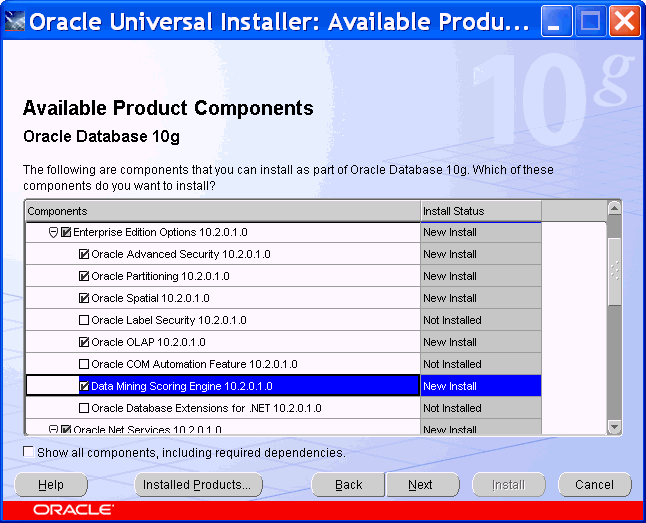Tick Show all components including required dependencies
The width and height of the screenshot is (646, 523).
(x=28, y=452)
